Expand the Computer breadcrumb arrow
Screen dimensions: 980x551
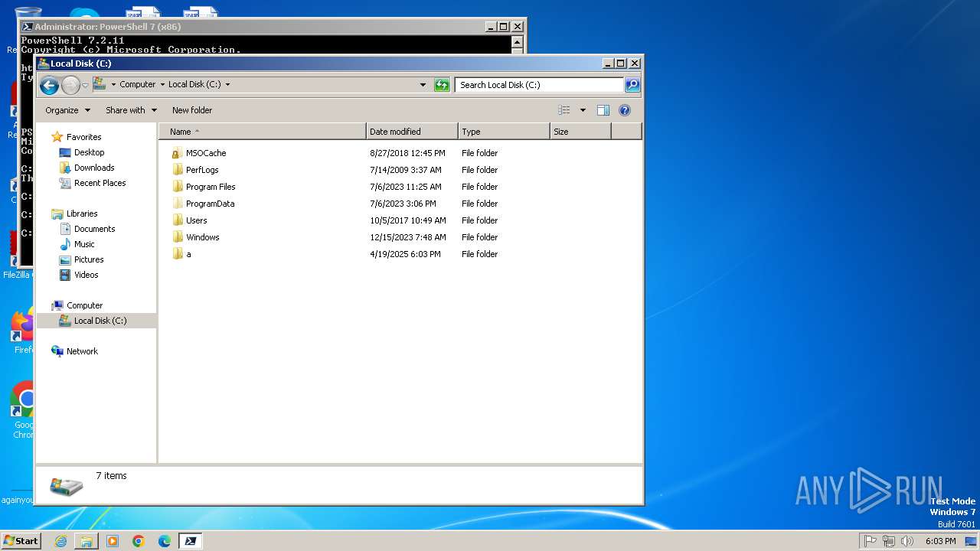click(162, 85)
